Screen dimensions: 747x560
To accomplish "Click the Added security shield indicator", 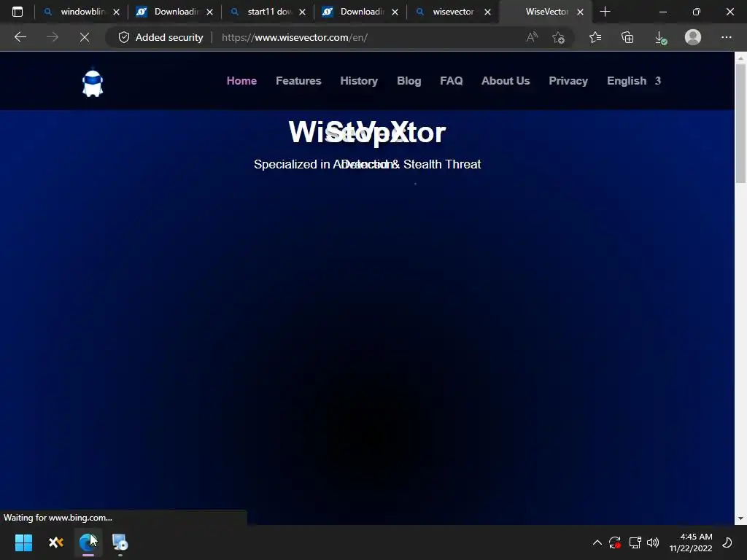I will click(x=161, y=37).
